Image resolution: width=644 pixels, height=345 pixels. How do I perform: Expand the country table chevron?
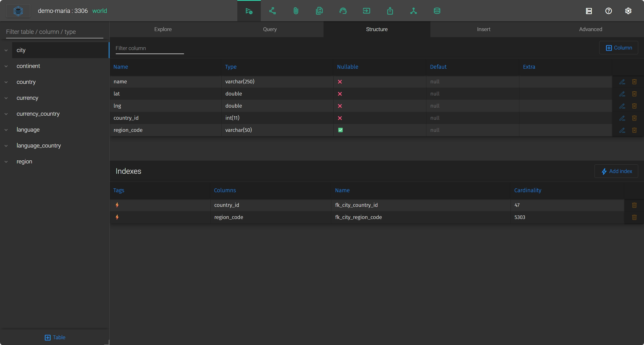[6, 82]
